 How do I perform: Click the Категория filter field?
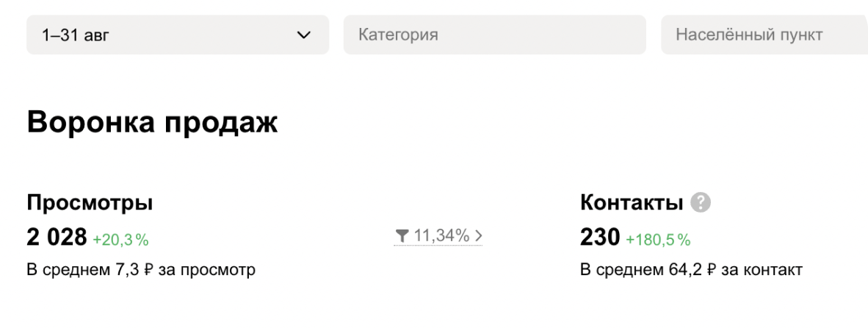pos(494,35)
